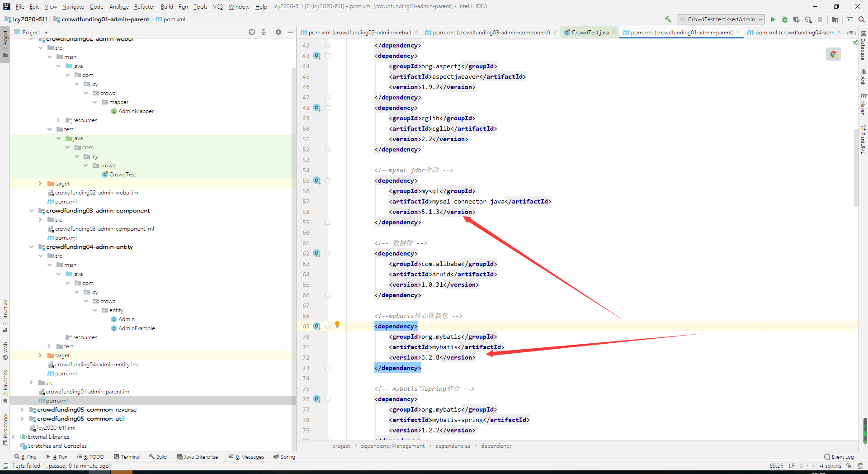Open the 6: TODO tool window
Screen dimensions: 868x474
coord(90,457)
